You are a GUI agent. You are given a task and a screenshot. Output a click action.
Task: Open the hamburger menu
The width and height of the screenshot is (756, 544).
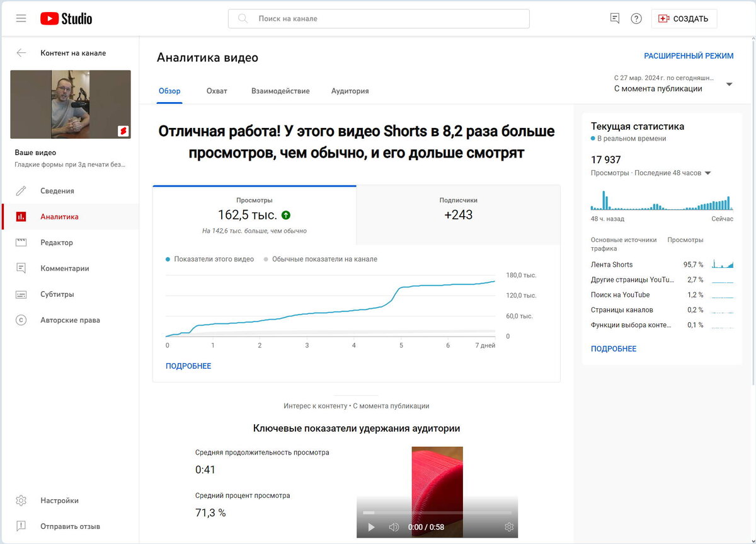[21, 18]
